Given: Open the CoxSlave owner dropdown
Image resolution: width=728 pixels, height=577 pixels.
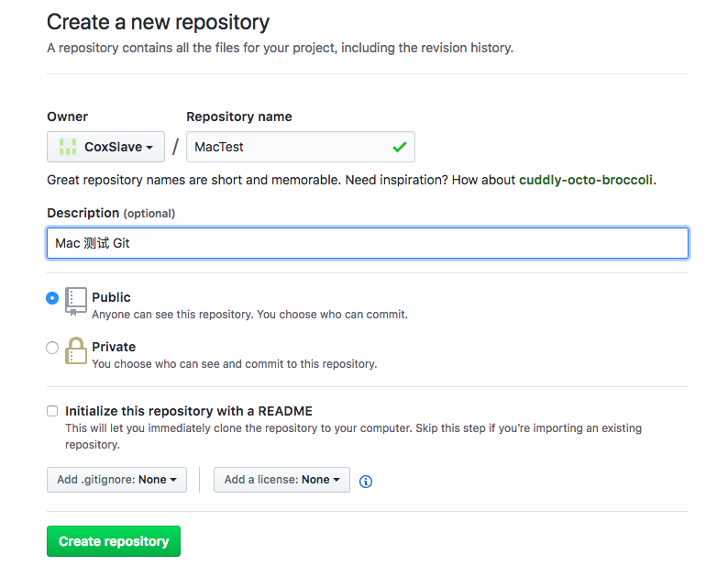Looking at the screenshot, I should coord(105,147).
